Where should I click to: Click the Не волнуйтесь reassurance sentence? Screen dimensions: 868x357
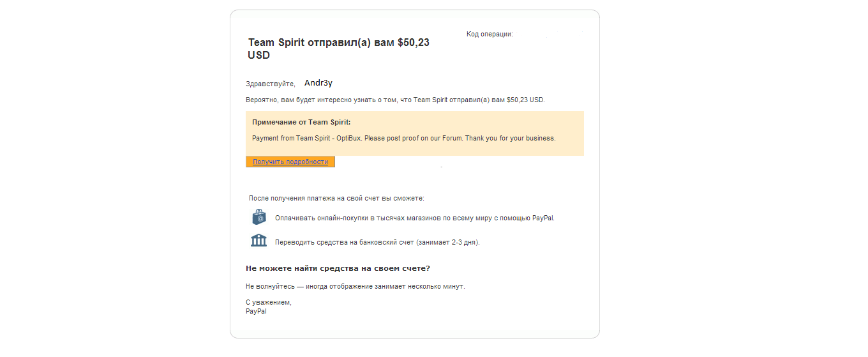355,287
